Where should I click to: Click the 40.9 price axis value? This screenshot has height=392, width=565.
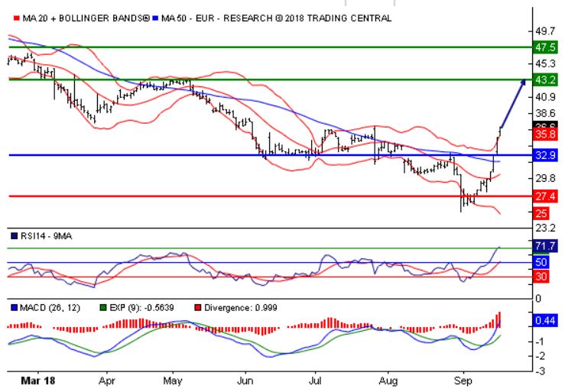(545, 96)
